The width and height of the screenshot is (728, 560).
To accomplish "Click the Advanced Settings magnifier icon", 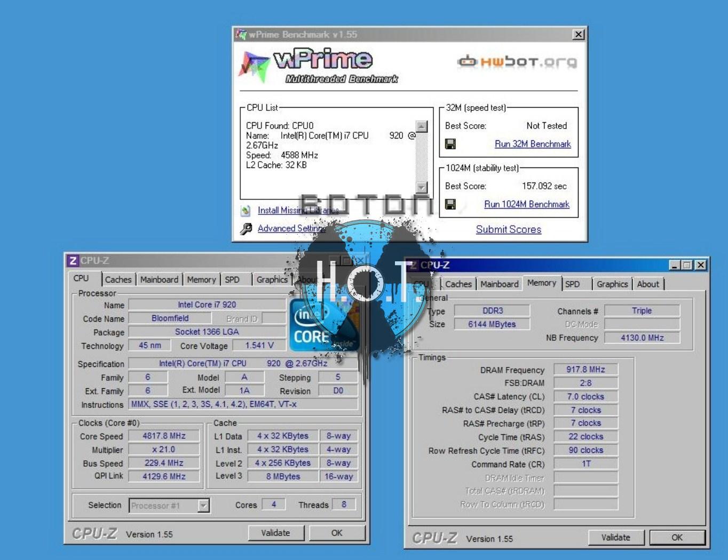I will (x=246, y=229).
